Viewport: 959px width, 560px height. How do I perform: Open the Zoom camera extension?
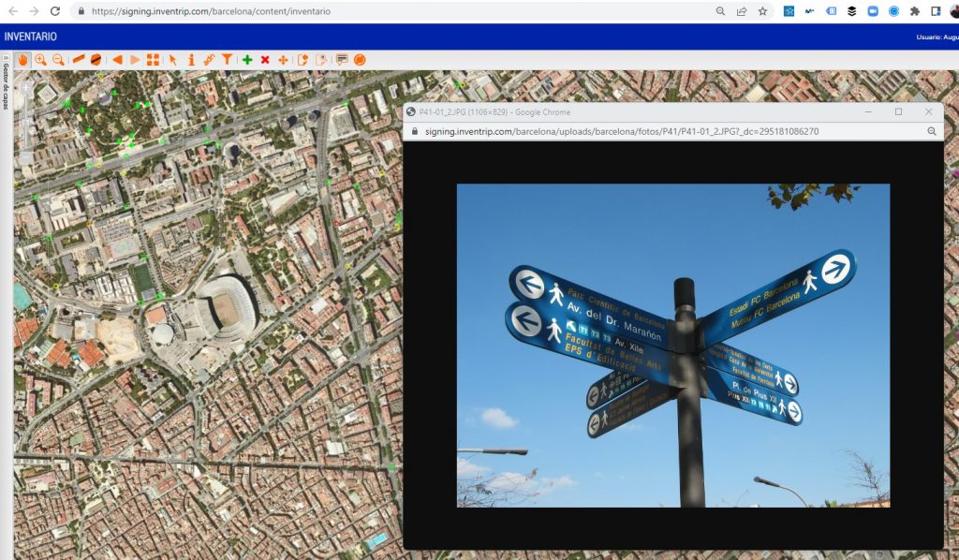[x=873, y=11]
